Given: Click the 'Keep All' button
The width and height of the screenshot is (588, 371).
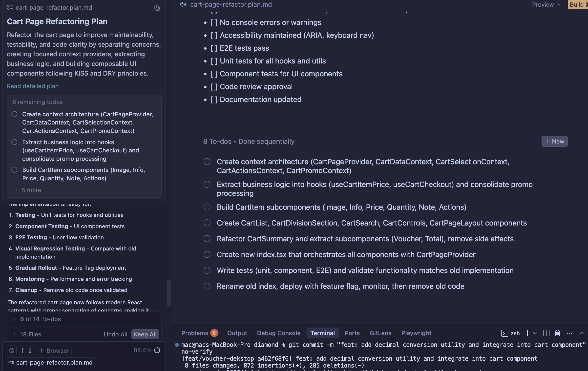Looking at the screenshot, I should click(145, 334).
